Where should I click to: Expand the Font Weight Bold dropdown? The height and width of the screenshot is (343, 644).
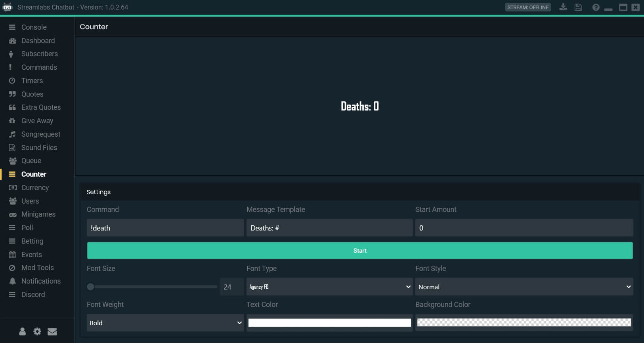coord(165,323)
